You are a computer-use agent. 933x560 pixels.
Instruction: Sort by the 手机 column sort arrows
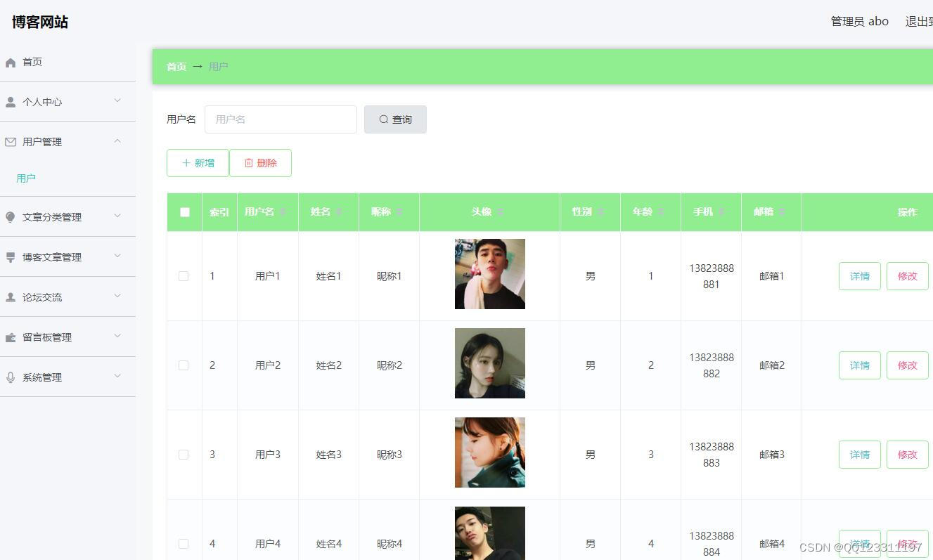(721, 212)
